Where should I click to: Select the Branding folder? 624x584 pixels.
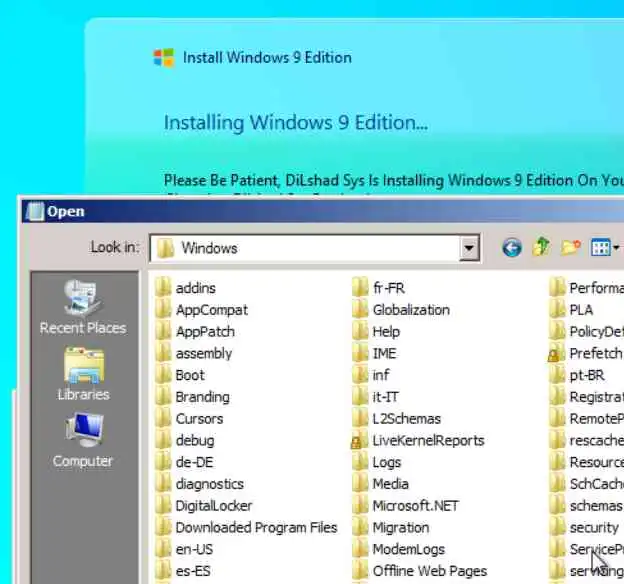pyautogui.click(x=192, y=397)
